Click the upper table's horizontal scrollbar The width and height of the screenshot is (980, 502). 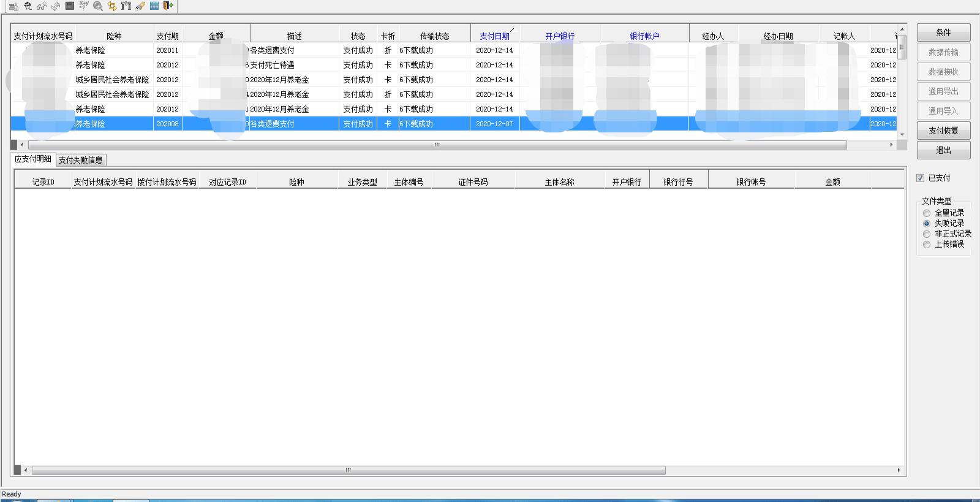point(436,145)
